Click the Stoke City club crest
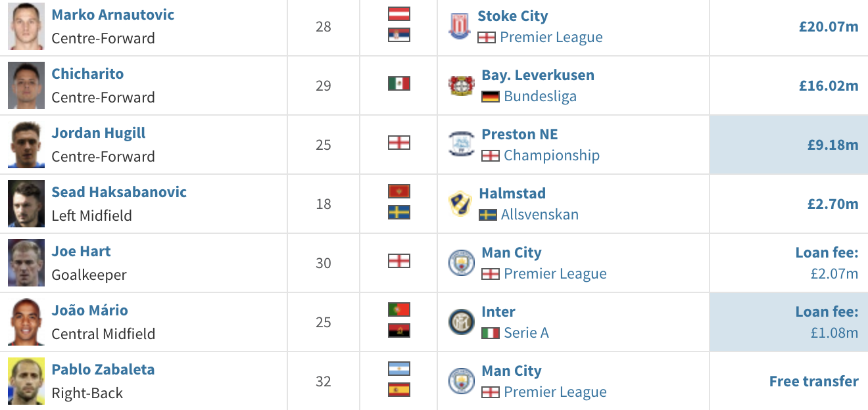Image resolution: width=868 pixels, height=410 pixels. click(x=460, y=26)
